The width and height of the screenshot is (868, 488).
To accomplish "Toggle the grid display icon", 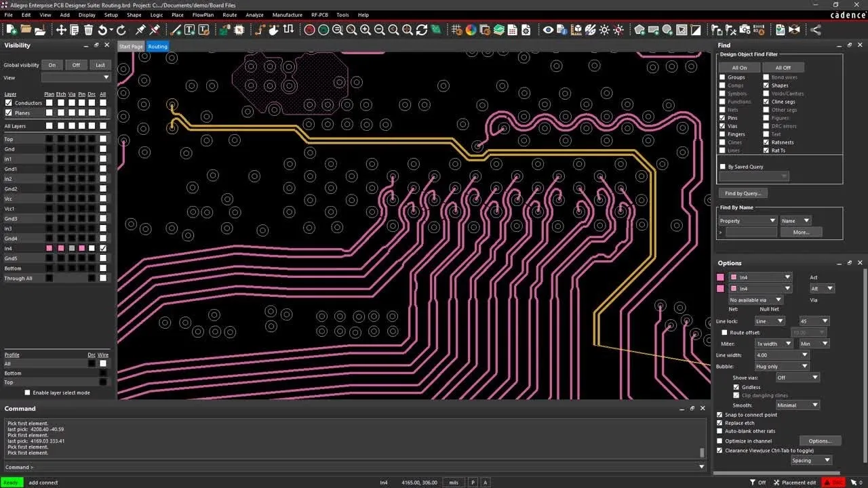I will click(457, 30).
